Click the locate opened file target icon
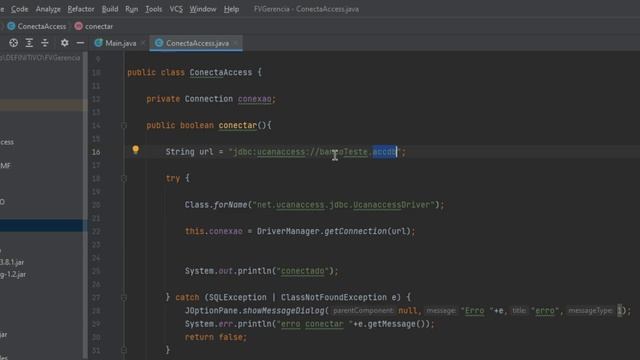The height and width of the screenshot is (360, 640). point(13,43)
